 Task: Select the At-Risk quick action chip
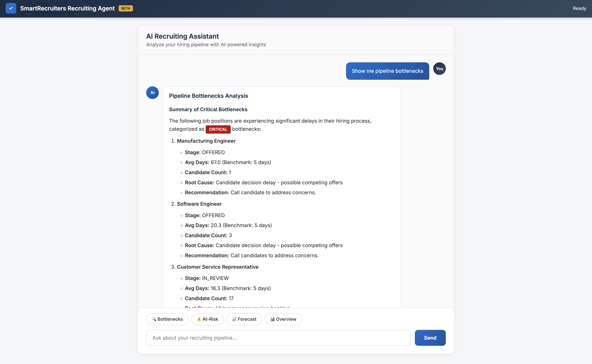[207, 319]
